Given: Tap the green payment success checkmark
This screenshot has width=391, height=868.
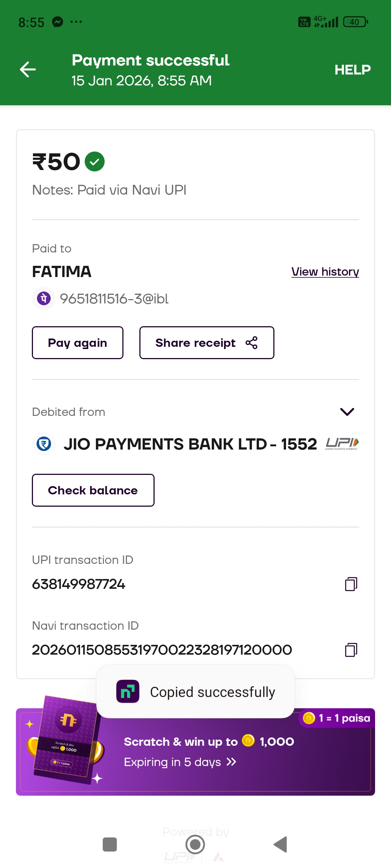Looking at the screenshot, I should (x=94, y=161).
